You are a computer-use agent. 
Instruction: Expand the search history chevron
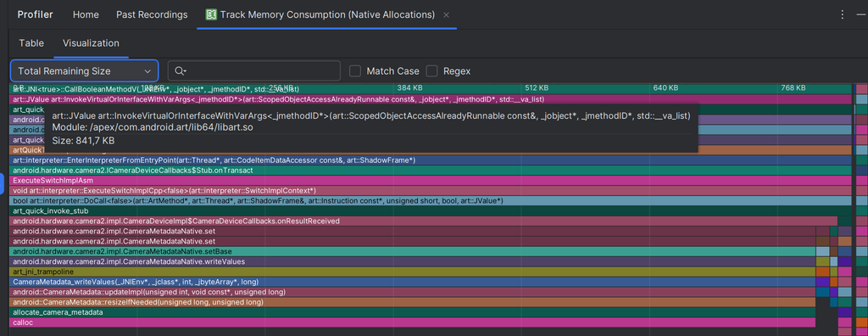(186, 71)
